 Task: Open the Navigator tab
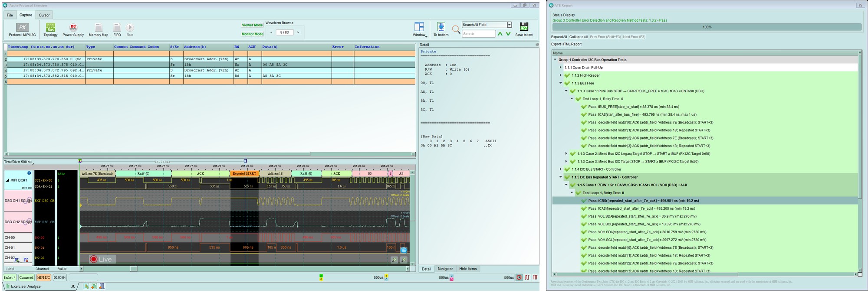point(445,269)
